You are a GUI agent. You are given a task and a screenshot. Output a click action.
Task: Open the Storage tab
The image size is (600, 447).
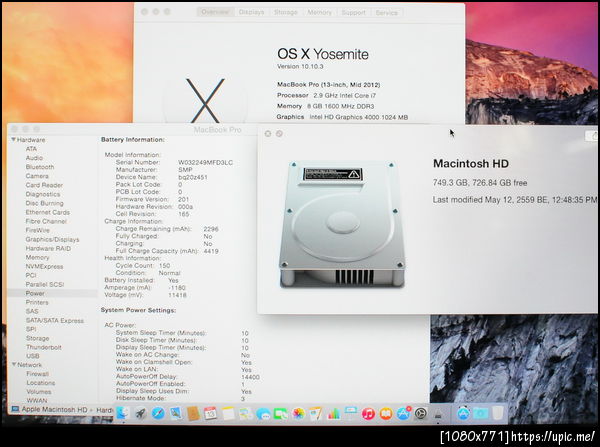tap(285, 12)
